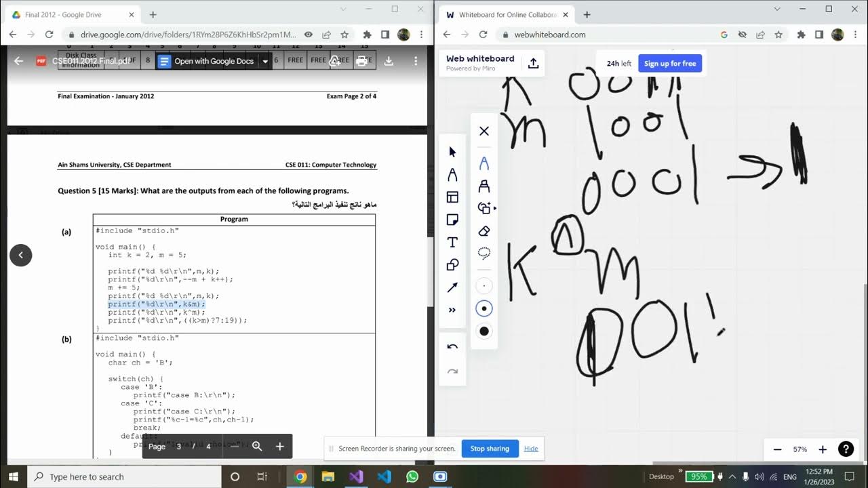868x488 pixels.
Task: Click Stop sharing button
Action: 490,449
